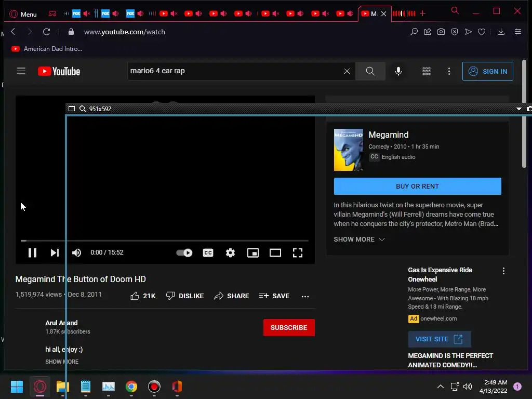This screenshot has width=532, height=399.
Task: Reload the current YouTube page
Action: pyautogui.click(x=46, y=32)
